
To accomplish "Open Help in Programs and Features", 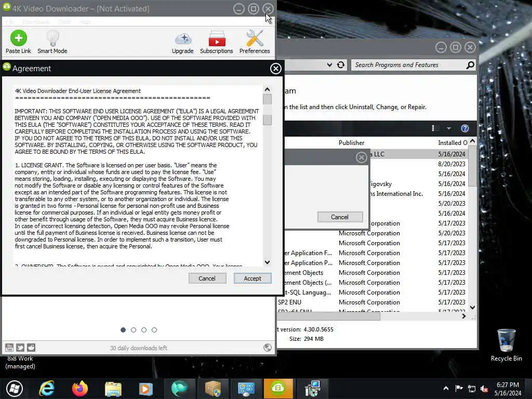I will tap(465, 128).
